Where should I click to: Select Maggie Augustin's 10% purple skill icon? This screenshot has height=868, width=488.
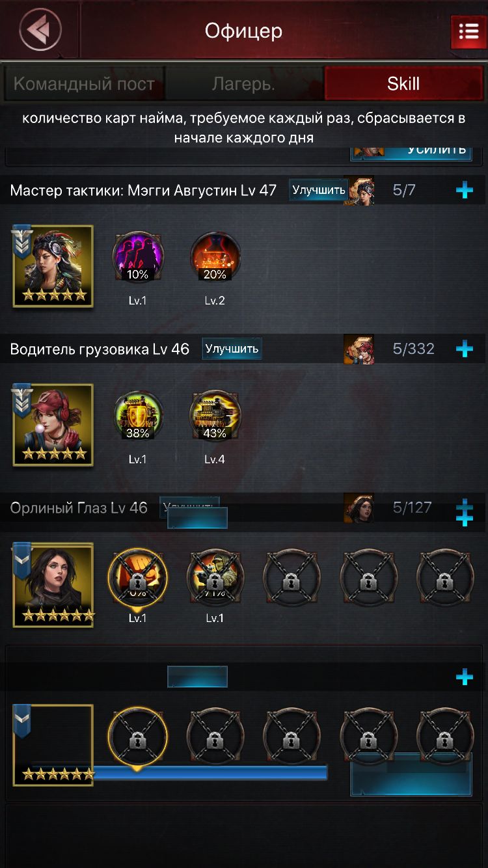tap(138, 256)
